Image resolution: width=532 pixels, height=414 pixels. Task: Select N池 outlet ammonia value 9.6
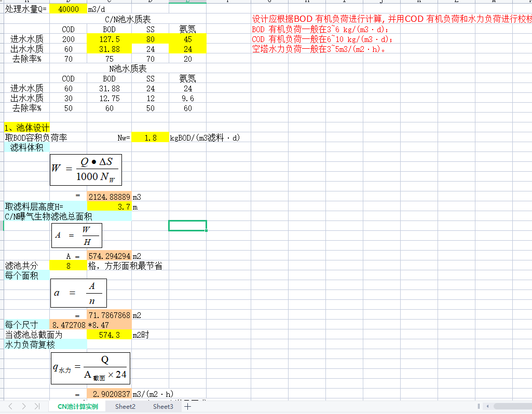click(187, 98)
